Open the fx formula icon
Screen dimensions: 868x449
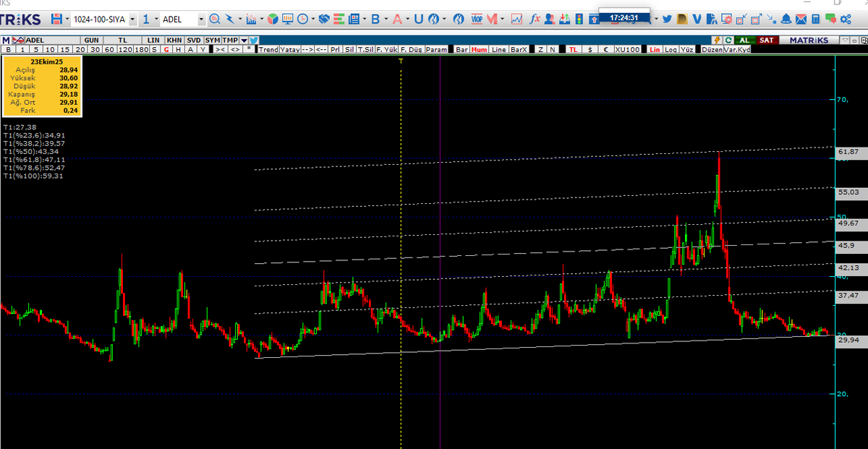click(535, 20)
